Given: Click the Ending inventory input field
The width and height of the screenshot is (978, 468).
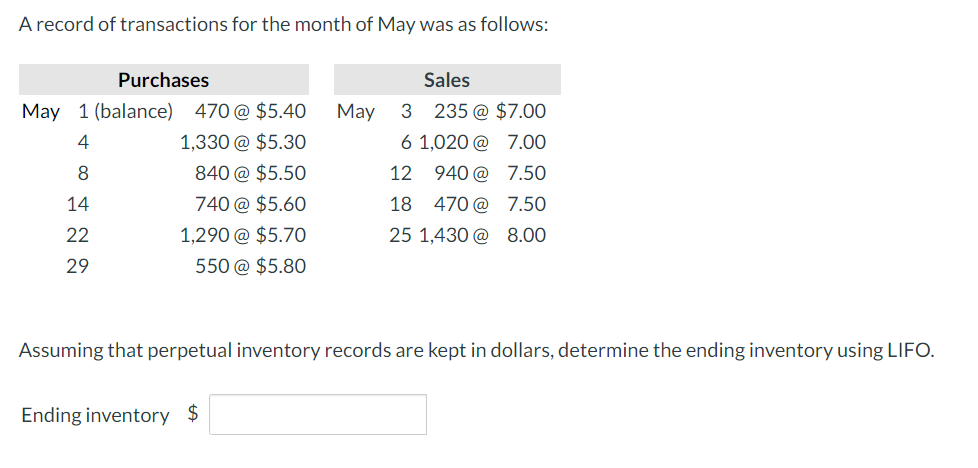Looking at the screenshot, I should [318, 415].
